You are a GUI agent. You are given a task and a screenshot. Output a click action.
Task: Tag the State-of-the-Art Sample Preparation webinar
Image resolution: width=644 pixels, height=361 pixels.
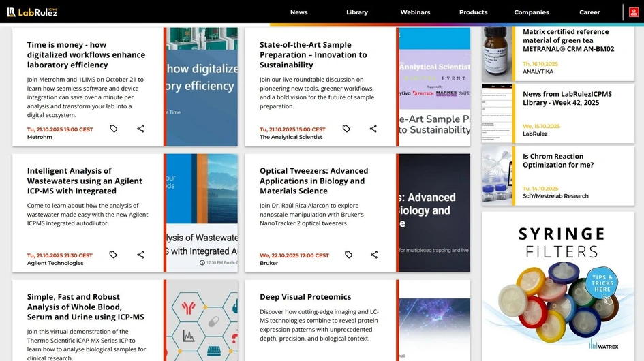tap(346, 129)
